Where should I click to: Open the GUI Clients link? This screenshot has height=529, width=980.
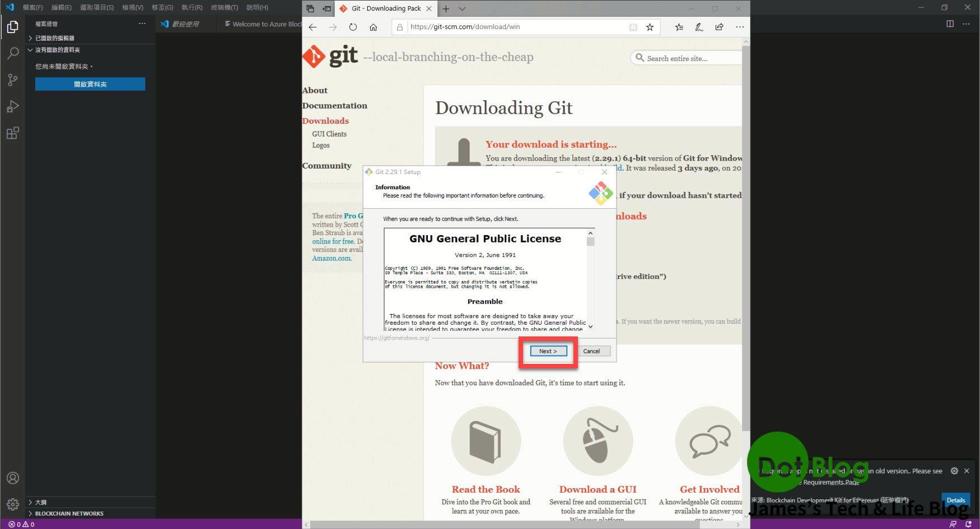pyautogui.click(x=329, y=134)
